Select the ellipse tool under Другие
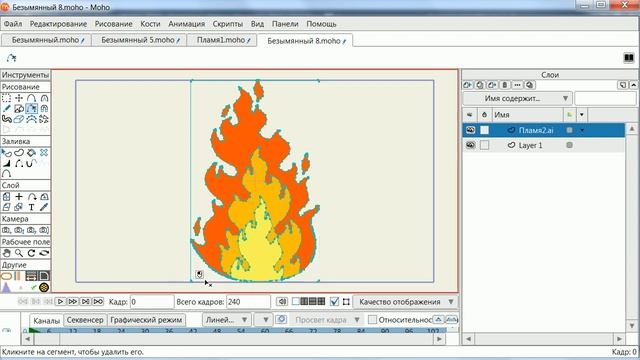Screen dimensions: 640x360 7,276
